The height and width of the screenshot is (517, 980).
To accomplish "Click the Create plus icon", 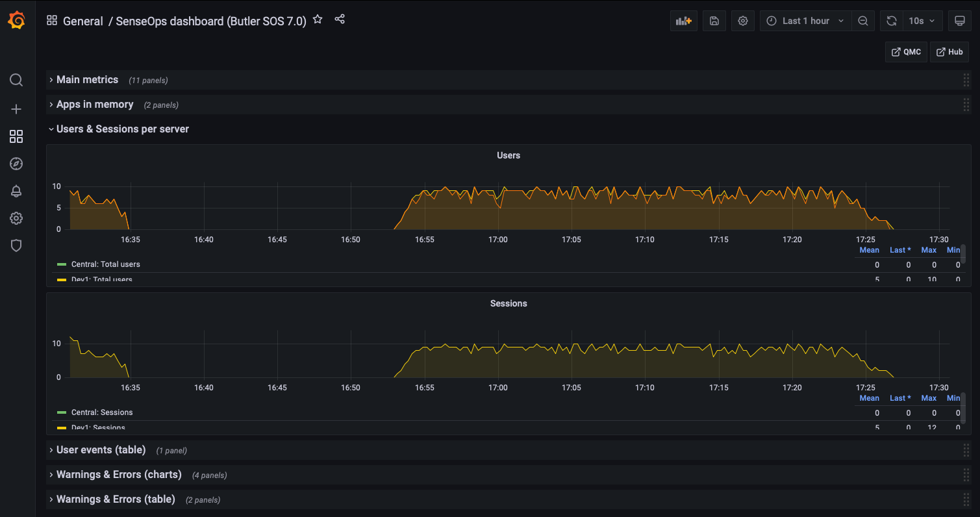I will pyautogui.click(x=16, y=108).
